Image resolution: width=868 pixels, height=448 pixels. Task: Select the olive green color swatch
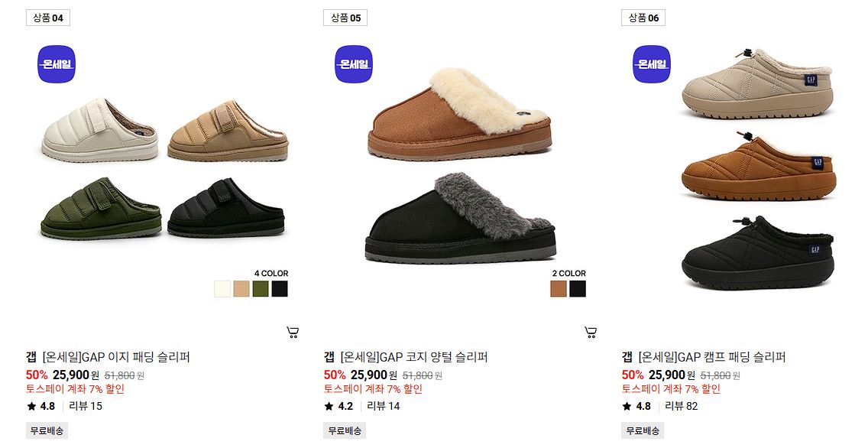(261, 289)
